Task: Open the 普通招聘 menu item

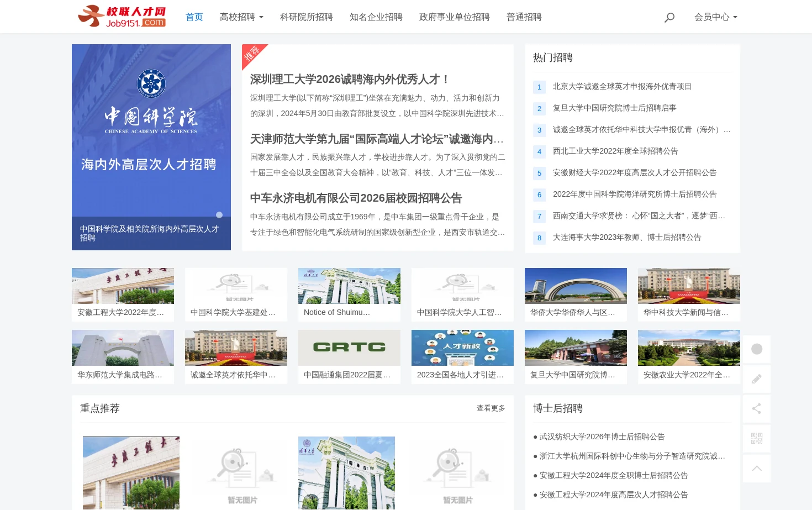Action: pyautogui.click(x=524, y=17)
